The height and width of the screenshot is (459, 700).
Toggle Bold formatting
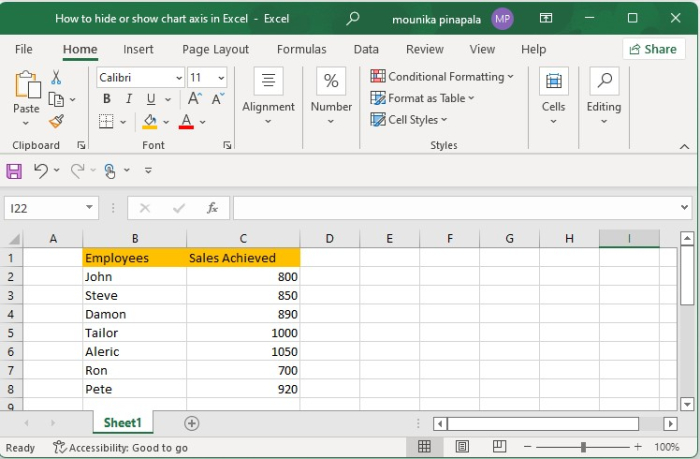point(106,99)
